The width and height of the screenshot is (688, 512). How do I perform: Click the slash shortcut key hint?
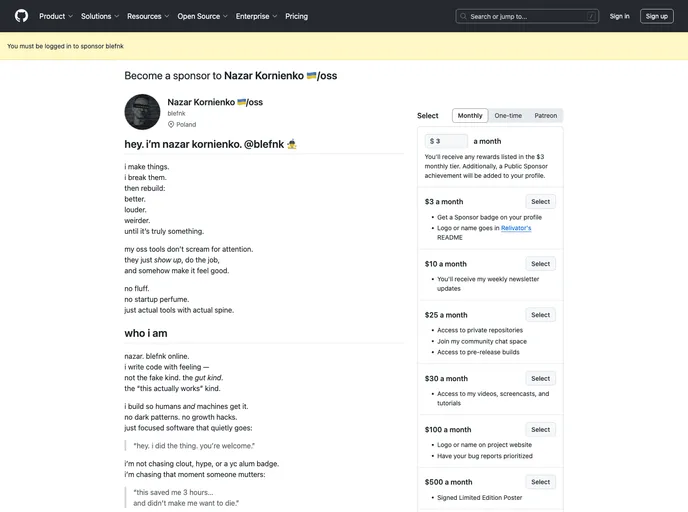pyautogui.click(x=591, y=16)
